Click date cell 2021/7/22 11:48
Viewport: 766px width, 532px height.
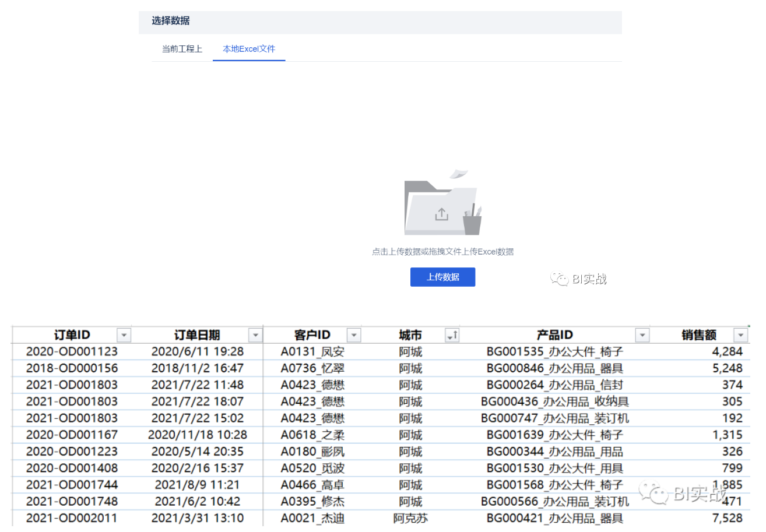coord(198,385)
